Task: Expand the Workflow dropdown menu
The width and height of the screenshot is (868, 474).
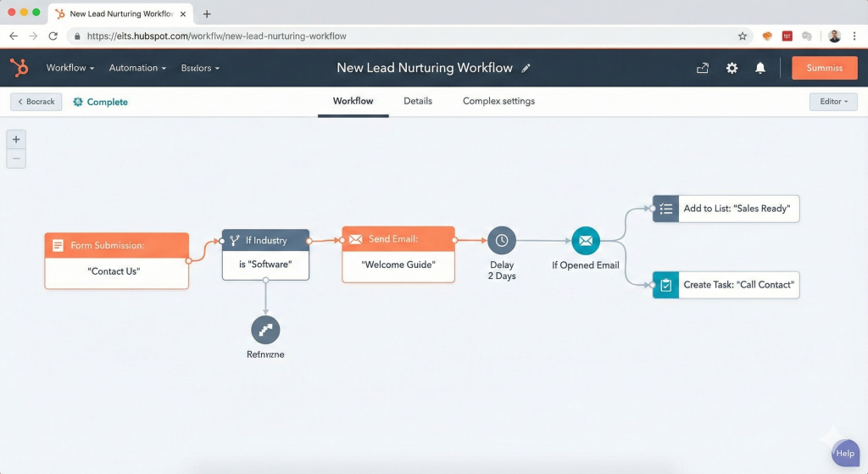Action: coord(70,68)
